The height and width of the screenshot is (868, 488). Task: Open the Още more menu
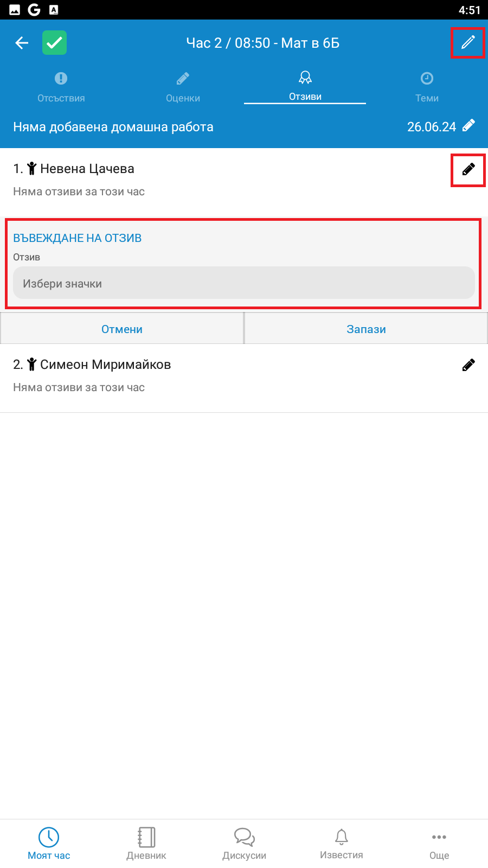tap(439, 844)
